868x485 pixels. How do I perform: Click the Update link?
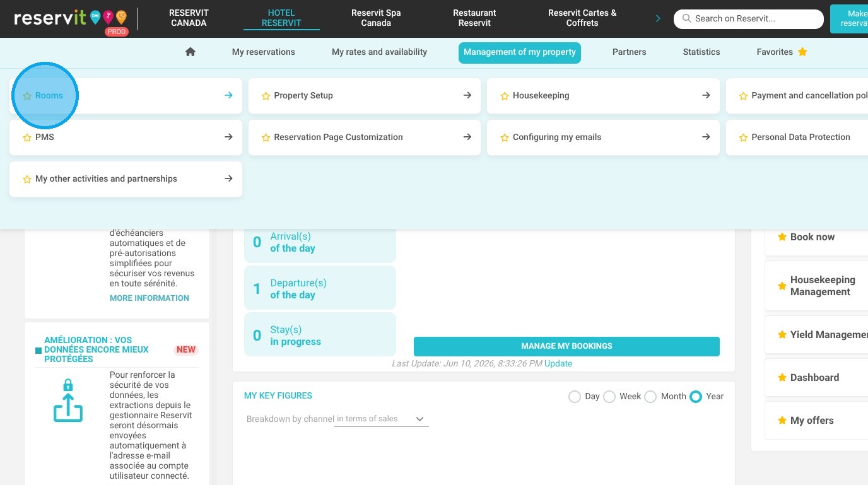tap(558, 364)
